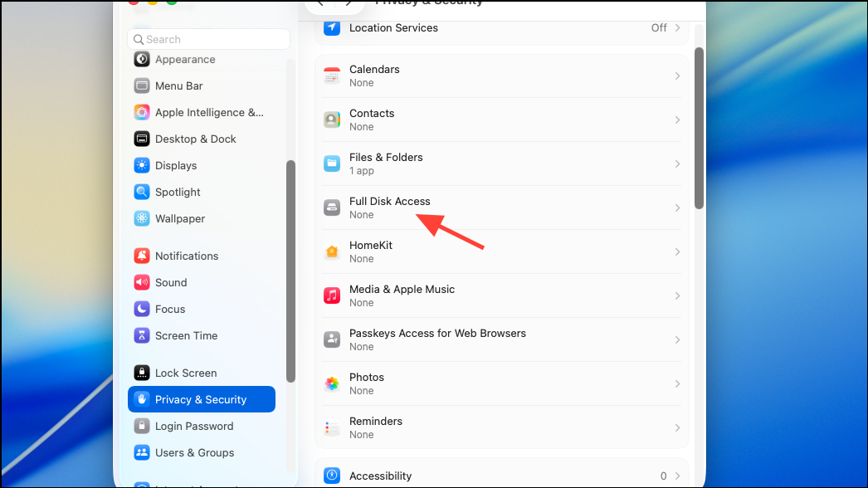The height and width of the screenshot is (488, 868).
Task: Click the '0' count beside Accessibility
Action: [x=663, y=476]
